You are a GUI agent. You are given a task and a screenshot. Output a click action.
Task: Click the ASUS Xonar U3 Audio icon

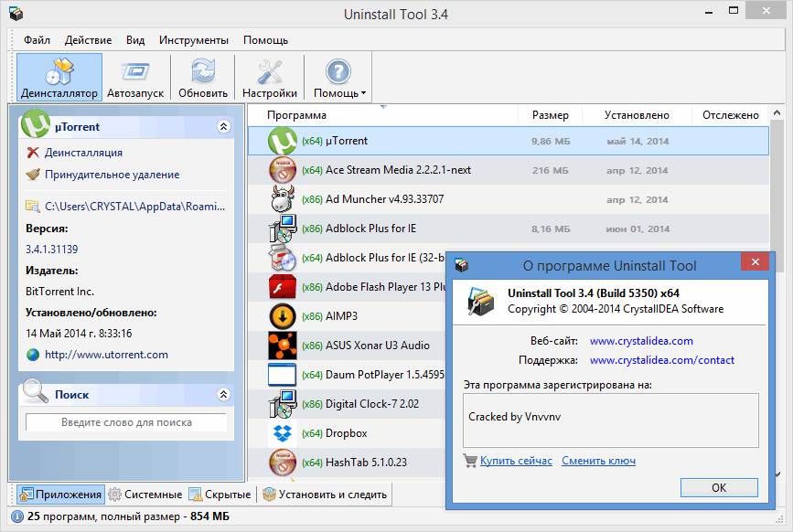(283, 346)
